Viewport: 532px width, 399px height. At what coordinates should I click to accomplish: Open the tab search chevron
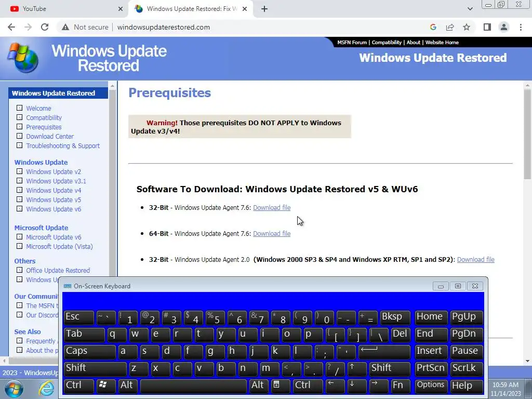[470, 9]
